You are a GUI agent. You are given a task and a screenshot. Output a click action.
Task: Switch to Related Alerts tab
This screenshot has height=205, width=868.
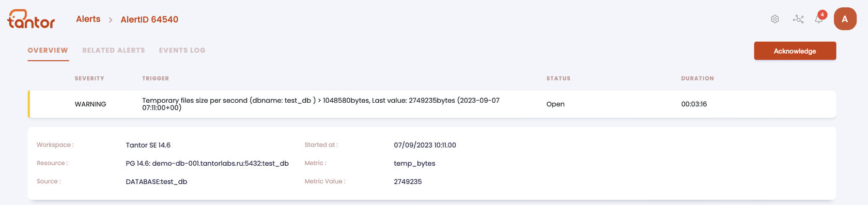click(114, 50)
